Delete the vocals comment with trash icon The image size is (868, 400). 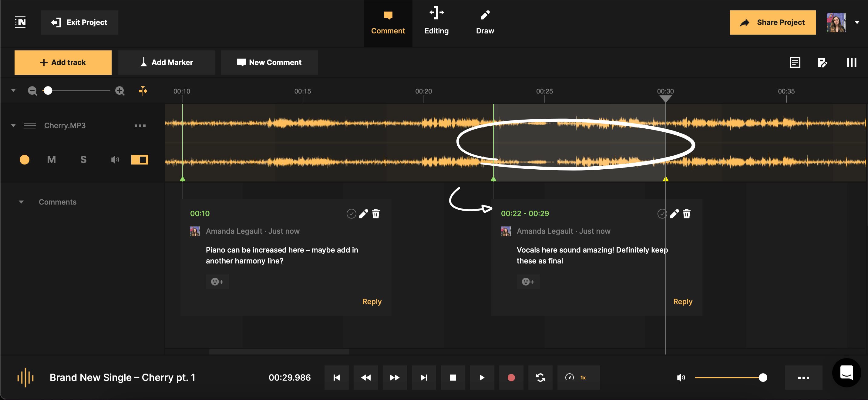[686, 213]
